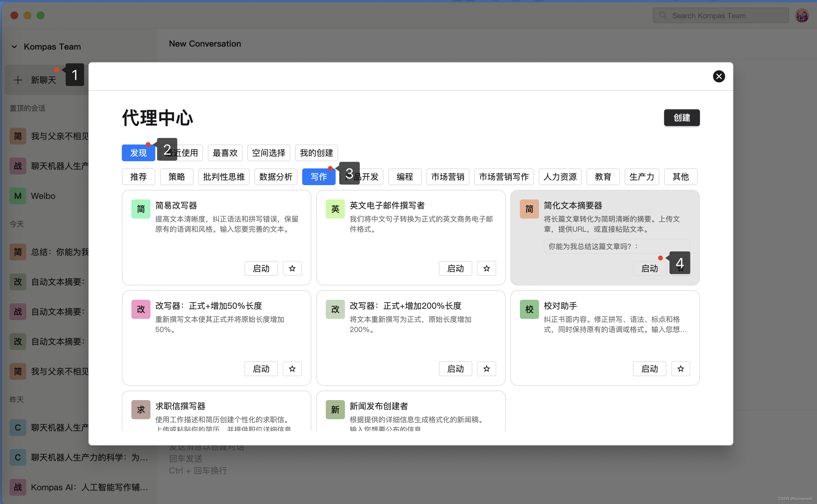Close the 代理中心 dialog with the X icon
This screenshot has width=817, height=504.
[x=719, y=76]
